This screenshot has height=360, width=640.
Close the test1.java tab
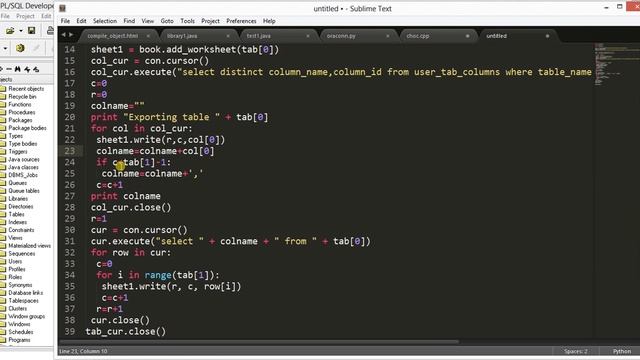307,36
